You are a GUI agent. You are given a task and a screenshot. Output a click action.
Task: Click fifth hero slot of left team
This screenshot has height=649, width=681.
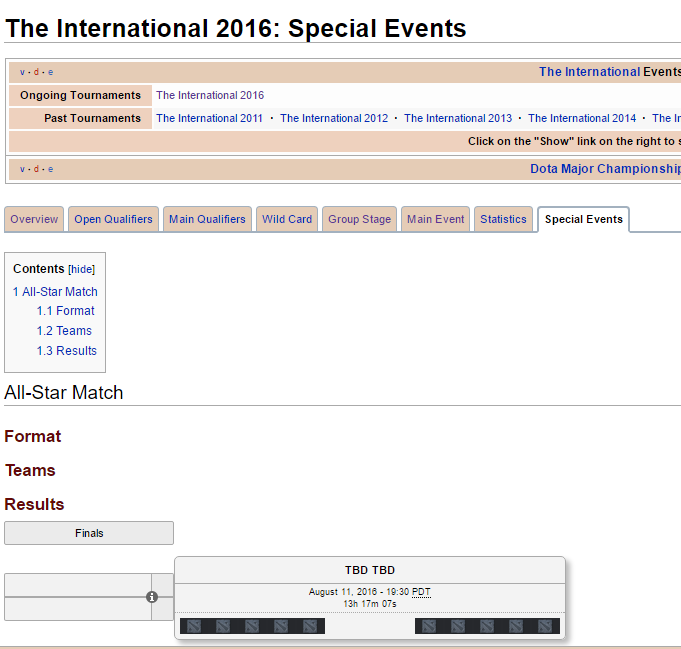tap(310, 626)
